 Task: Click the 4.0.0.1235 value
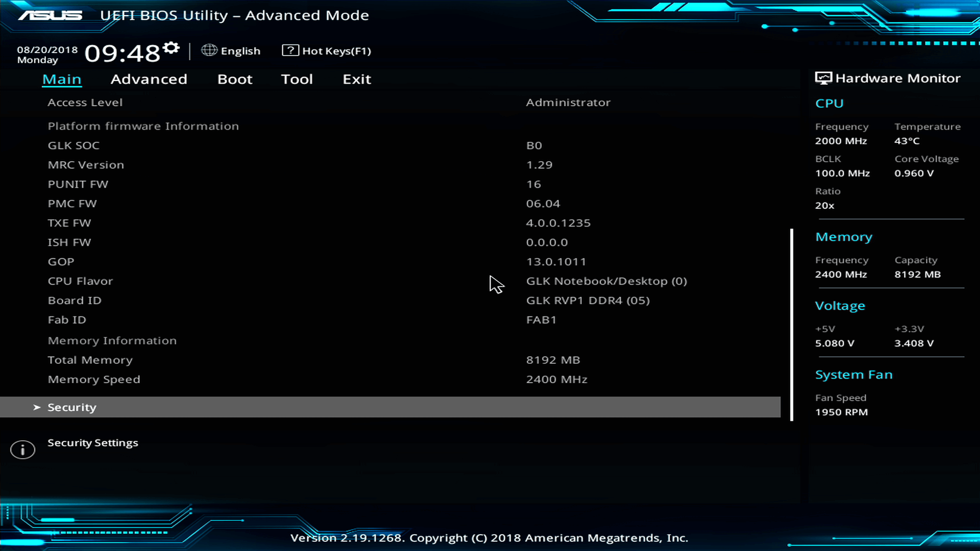(x=558, y=223)
